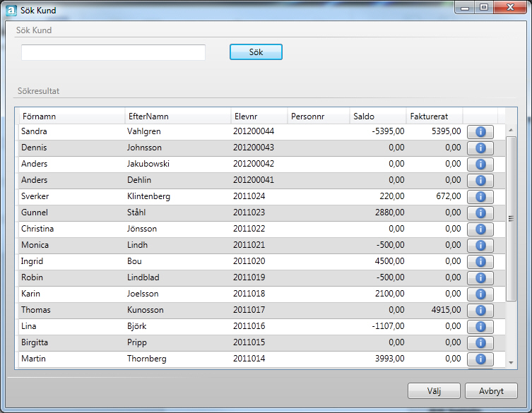Sort by EfterNamn column header

pyautogui.click(x=178, y=116)
